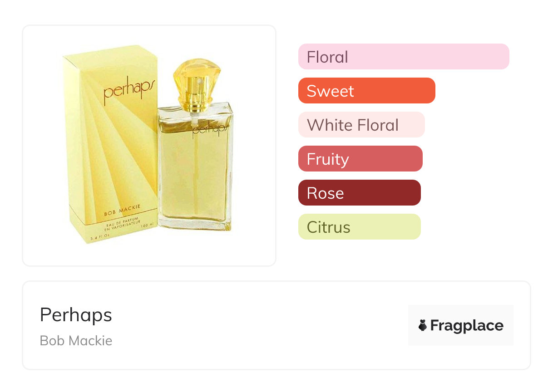Open the Bob Mackie brand name link

coord(76,340)
